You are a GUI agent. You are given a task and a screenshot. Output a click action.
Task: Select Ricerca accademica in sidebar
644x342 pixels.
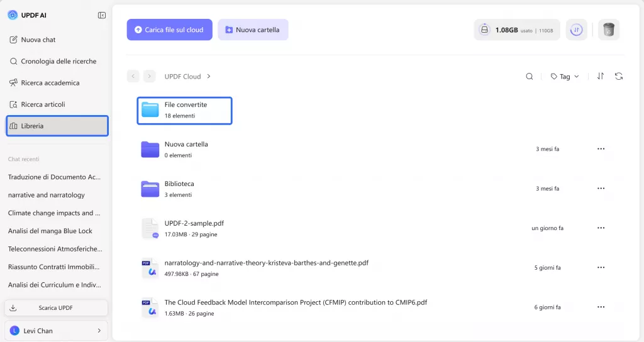point(50,83)
